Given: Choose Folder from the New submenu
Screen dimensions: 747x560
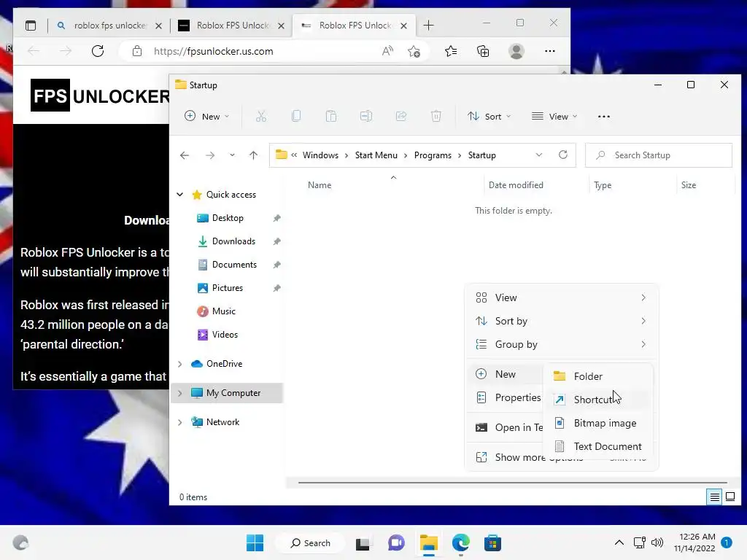Looking at the screenshot, I should pos(598,376).
